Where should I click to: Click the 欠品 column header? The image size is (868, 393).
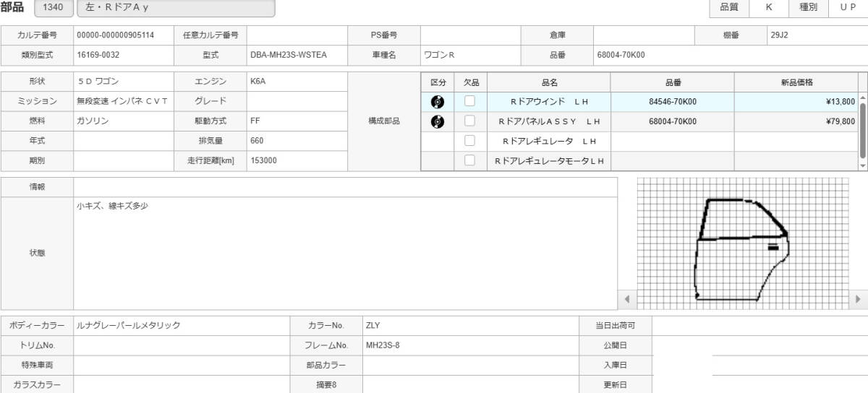tap(471, 82)
